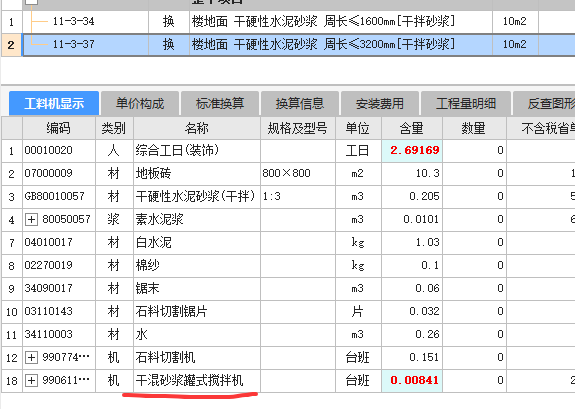Click the 1:3 specification cell
575x409 pixels.
pyautogui.click(x=298, y=196)
